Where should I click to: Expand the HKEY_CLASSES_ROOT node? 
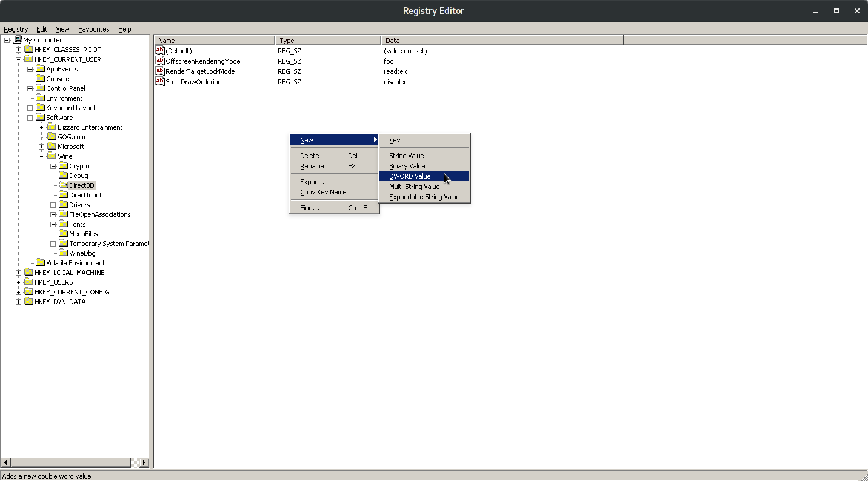(18, 50)
